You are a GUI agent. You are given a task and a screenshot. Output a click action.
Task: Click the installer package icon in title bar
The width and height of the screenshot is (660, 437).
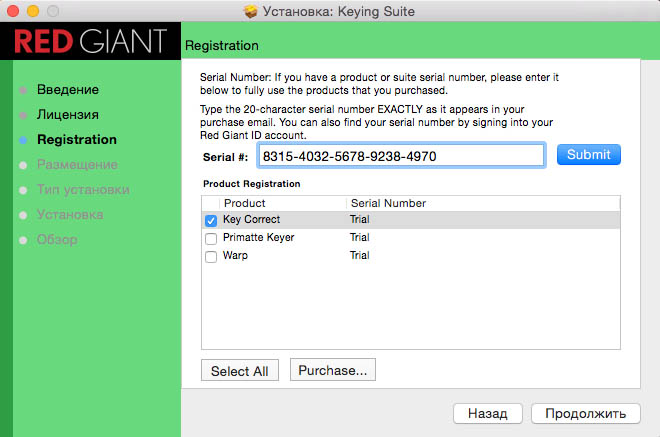click(x=250, y=11)
